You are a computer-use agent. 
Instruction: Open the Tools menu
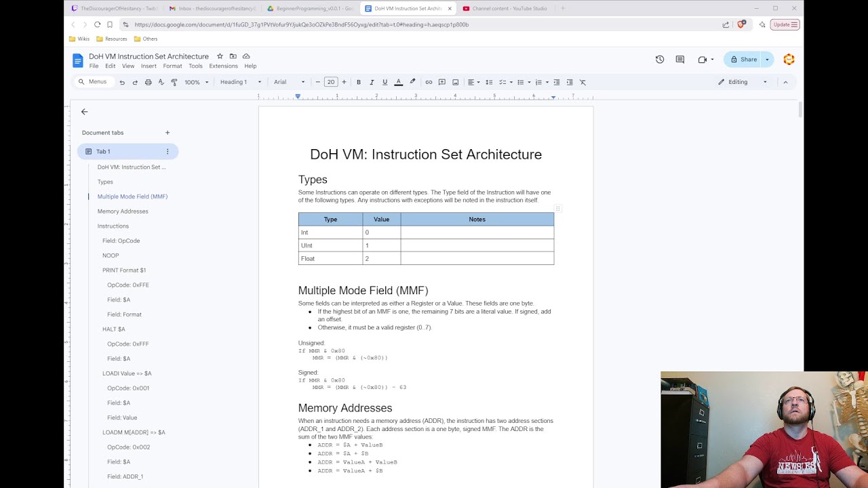[x=195, y=66]
